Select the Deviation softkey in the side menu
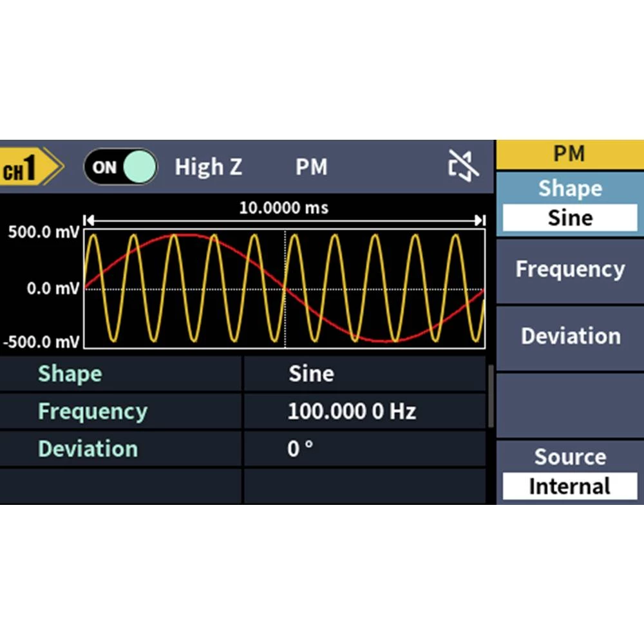The image size is (644, 644). pos(569,336)
